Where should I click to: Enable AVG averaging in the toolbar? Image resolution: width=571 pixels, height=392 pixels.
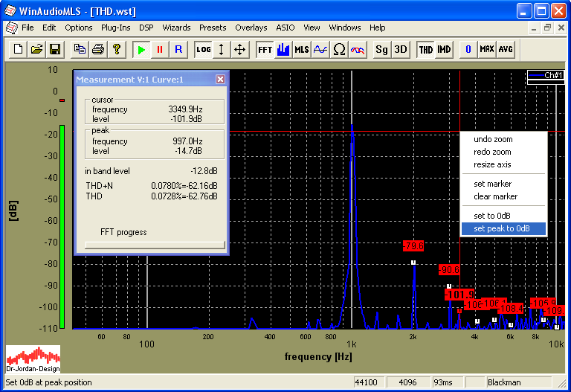tap(506, 50)
